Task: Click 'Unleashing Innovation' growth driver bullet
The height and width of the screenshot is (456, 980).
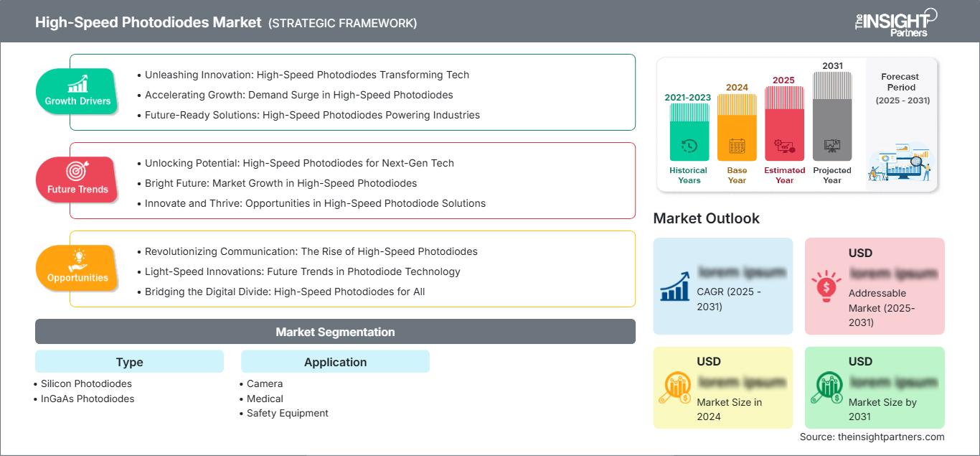Action: [307, 75]
